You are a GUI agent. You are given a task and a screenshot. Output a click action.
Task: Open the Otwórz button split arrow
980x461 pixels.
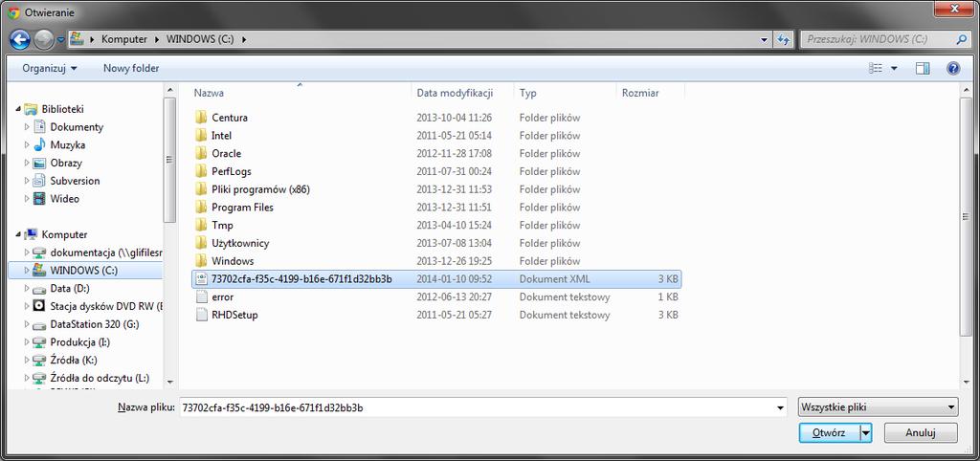865,433
